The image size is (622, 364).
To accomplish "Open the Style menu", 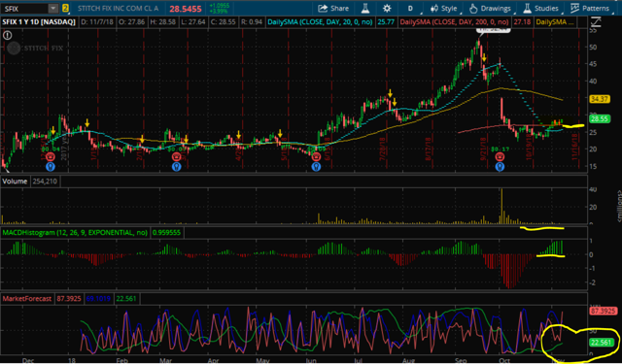I will (x=444, y=9).
